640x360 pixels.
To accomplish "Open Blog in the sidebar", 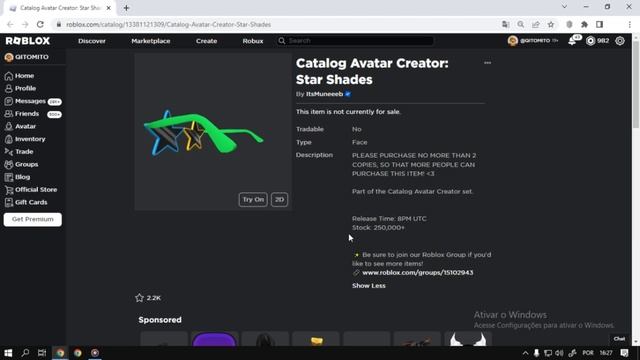I will click(22, 177).
